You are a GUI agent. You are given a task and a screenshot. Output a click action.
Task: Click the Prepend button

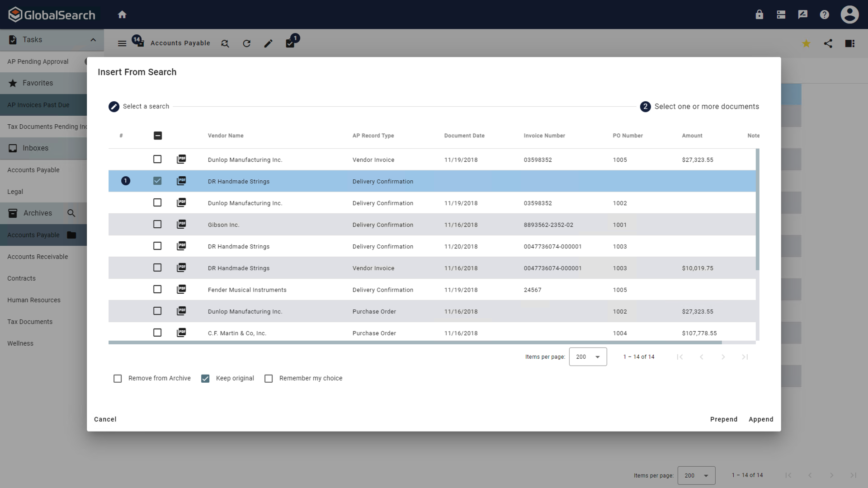(x=724, y=419)
